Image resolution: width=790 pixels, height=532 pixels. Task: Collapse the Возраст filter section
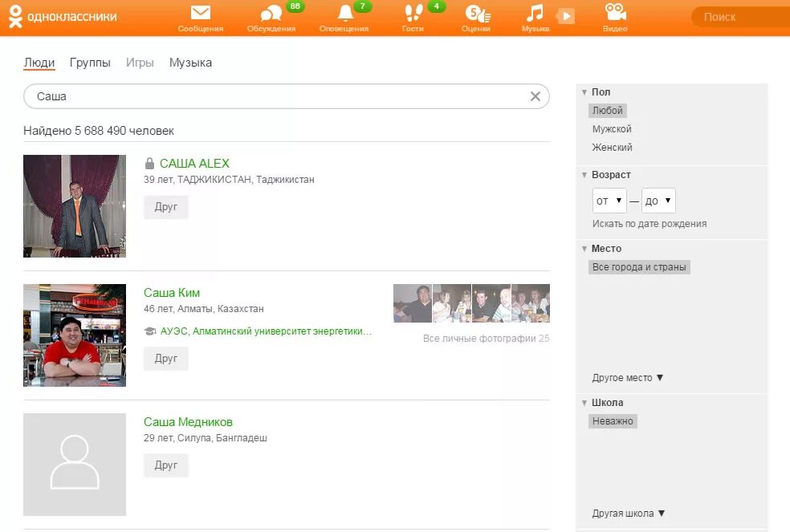[x=584, y=175]
